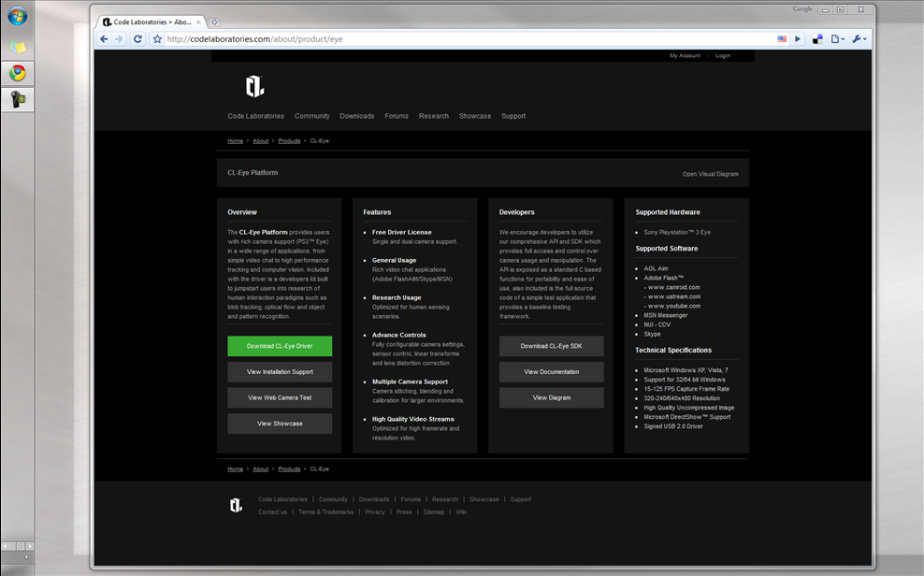Click Home in the bottom breadcrumb
Viewport: 924px width, 576px height.
click(235, 468)
